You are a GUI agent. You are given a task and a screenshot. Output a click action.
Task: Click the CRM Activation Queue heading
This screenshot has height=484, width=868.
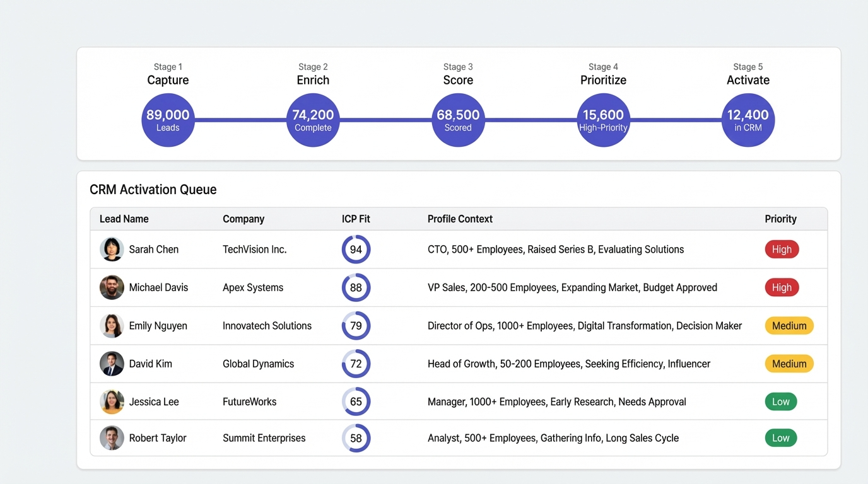pyautogui.click(x=153, y=189)
